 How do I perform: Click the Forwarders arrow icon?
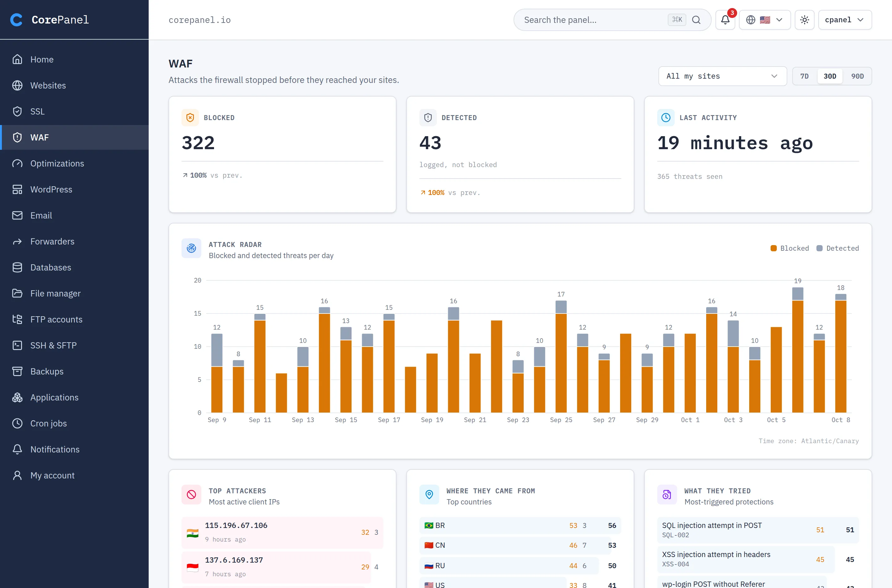(17, 241)
